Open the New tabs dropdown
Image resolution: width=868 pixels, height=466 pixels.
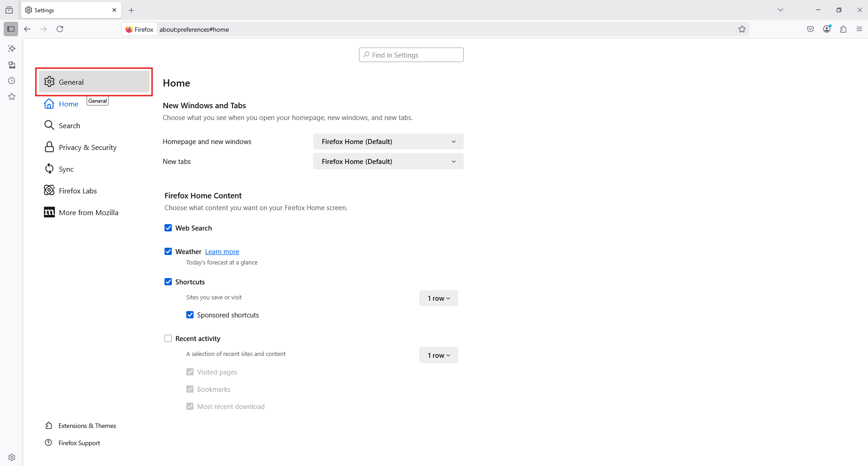388,162
